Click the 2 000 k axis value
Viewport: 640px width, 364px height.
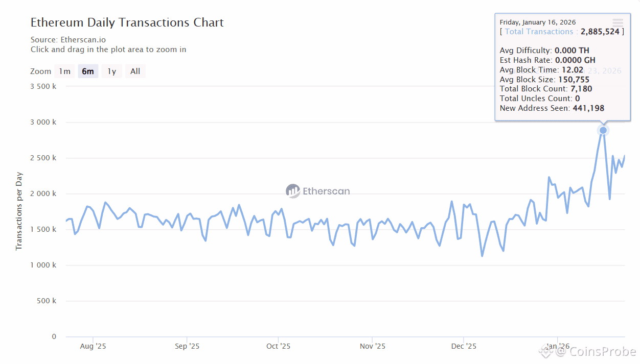tap(43, 194)
